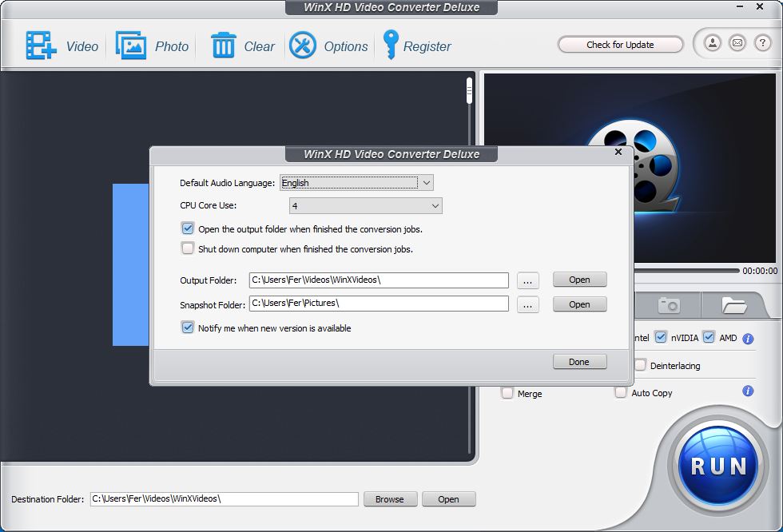Uncheck open output folder when finished
783x532 pixels.
tap(188, 228)
